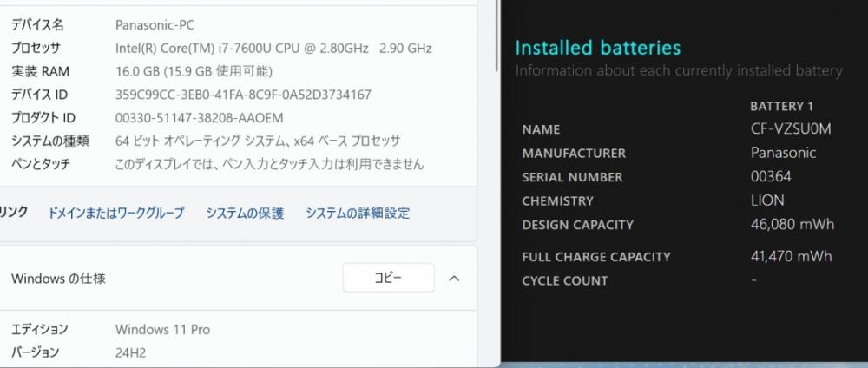The width and height of the screenshot is (868, 368).
Task: Click the battery report subtitle text
Action: 679,71
